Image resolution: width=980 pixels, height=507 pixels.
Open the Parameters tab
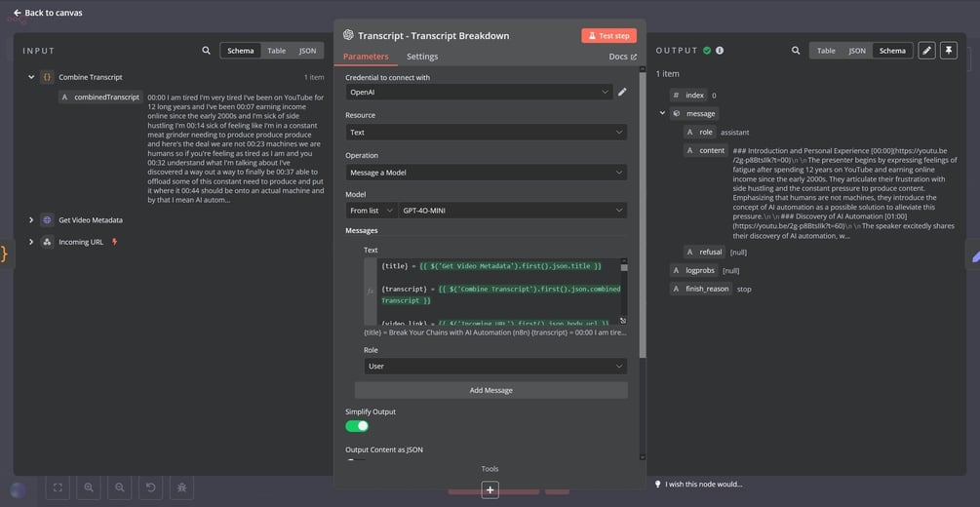pos(366,57)
